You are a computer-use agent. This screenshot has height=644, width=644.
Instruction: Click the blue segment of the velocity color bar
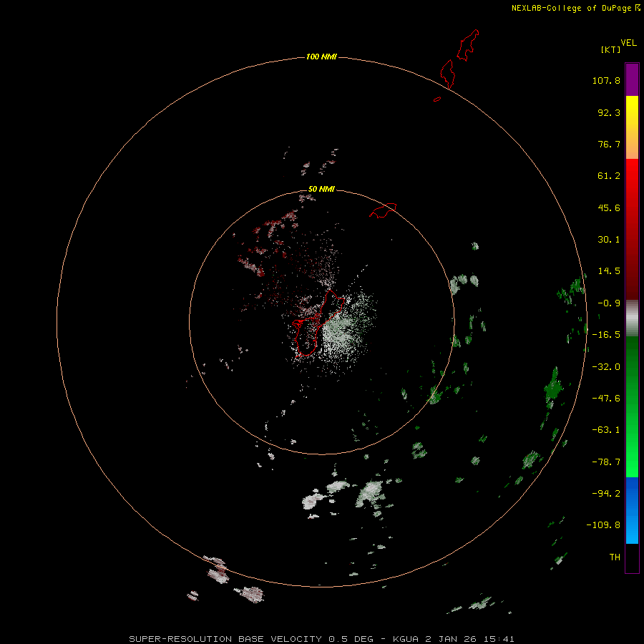pos(632,510)
